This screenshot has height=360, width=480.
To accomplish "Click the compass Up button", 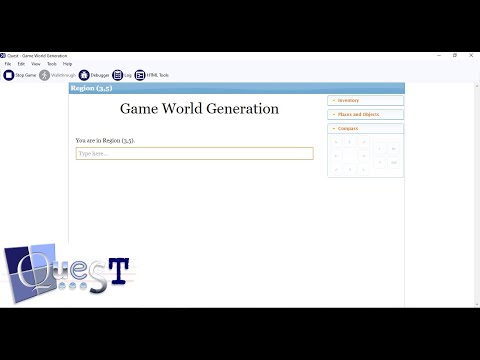I will [380, 149].
